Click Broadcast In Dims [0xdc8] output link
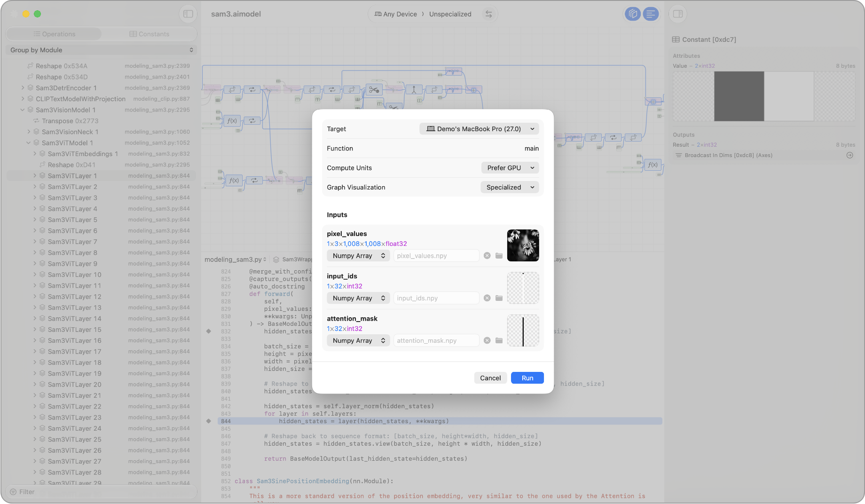Screen dimensions: 865x504 [x=728, y=155]
